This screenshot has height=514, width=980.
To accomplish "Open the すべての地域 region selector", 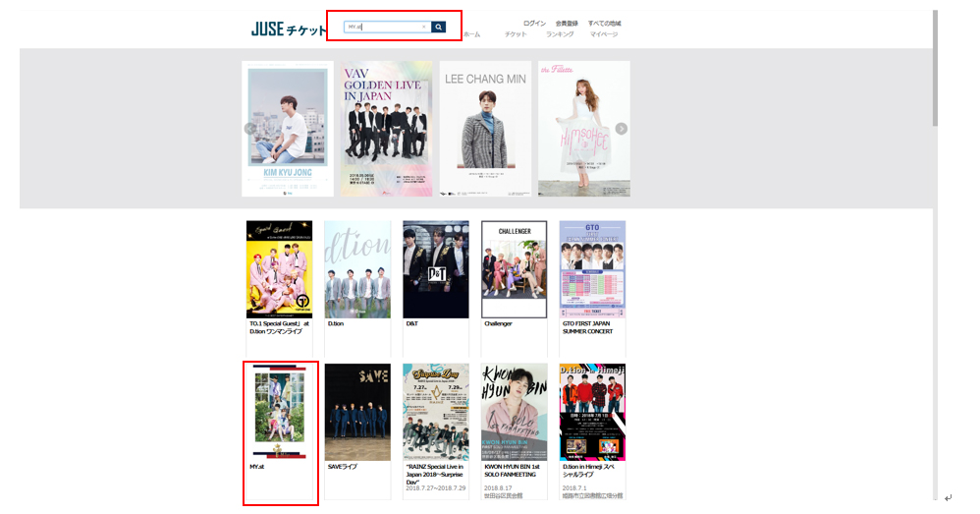I will click(604, 24).
